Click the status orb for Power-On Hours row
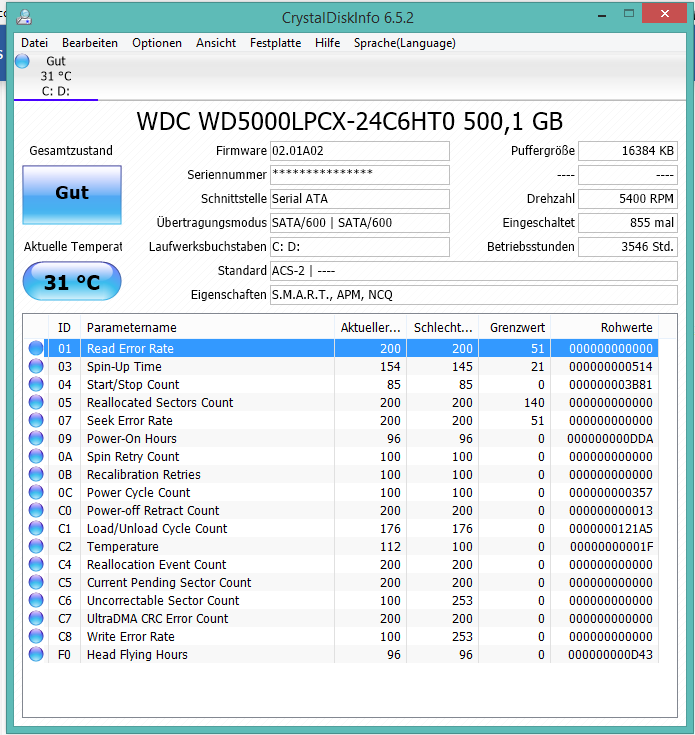 (36, 438)
